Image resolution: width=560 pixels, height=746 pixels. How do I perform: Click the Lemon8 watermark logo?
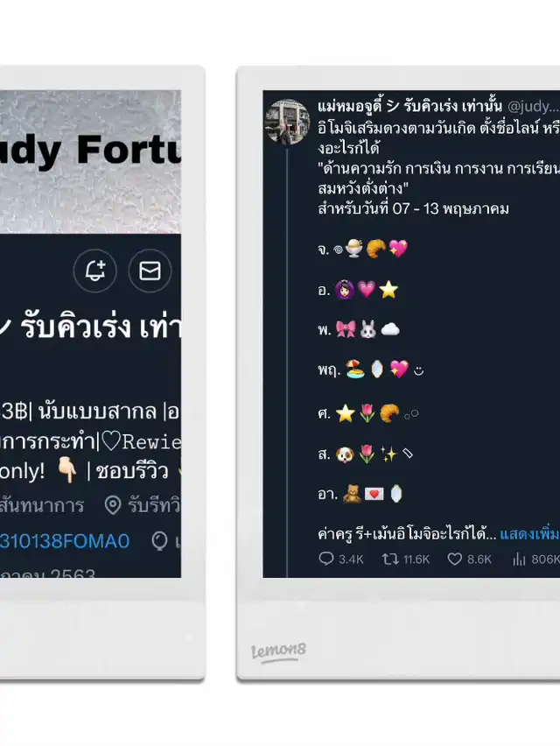[278, 651]
